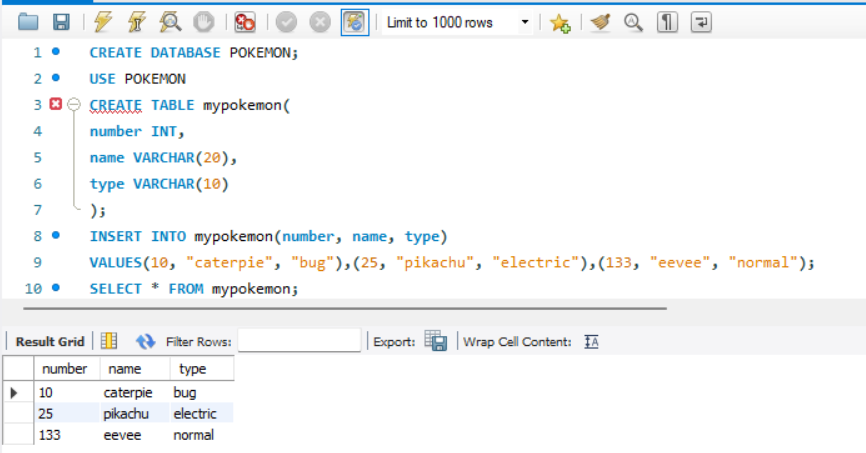Sort by the name column header
This screenshot has width=866, height=453.
135,369
